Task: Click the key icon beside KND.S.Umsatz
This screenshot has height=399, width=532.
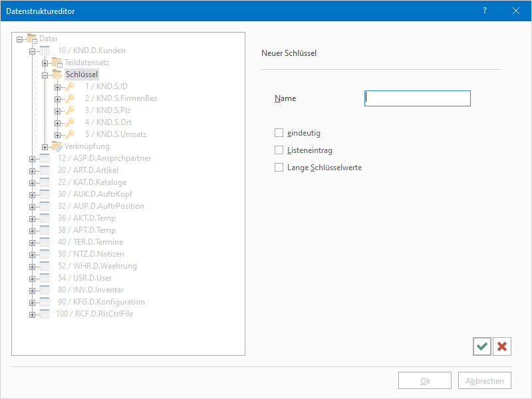Action: click(70, 134)
